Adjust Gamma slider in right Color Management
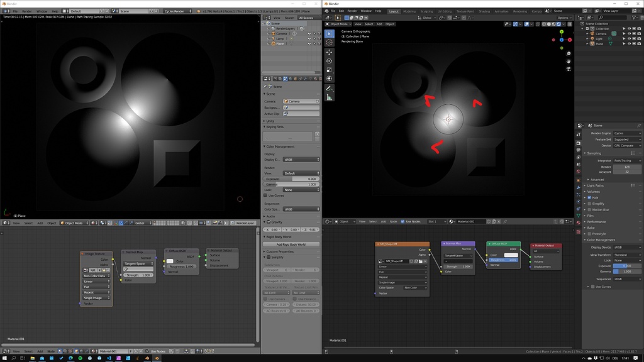The height and width of the screenshot is (362, 644). pyautogui.click(x=627, y=271)
